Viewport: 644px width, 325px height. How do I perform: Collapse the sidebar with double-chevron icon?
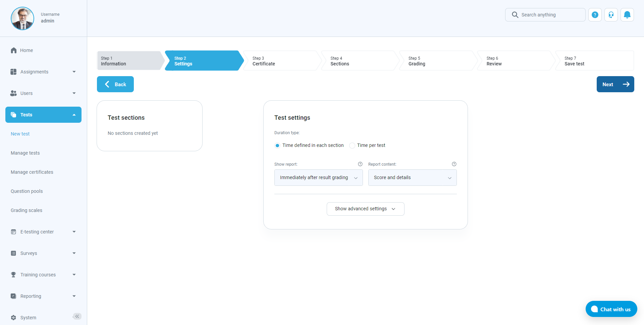tap(77, 316)
